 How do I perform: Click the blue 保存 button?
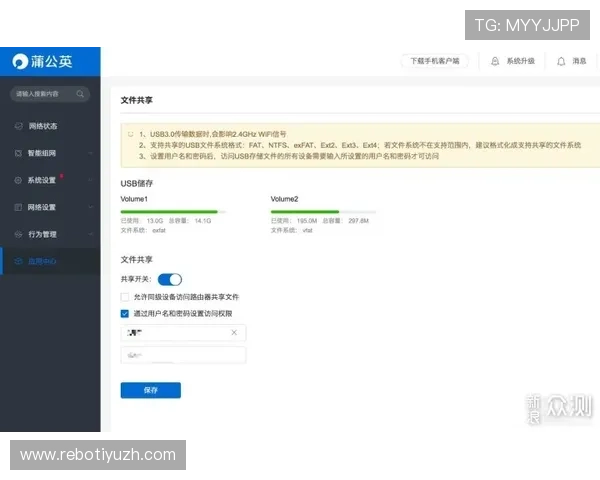151,390
